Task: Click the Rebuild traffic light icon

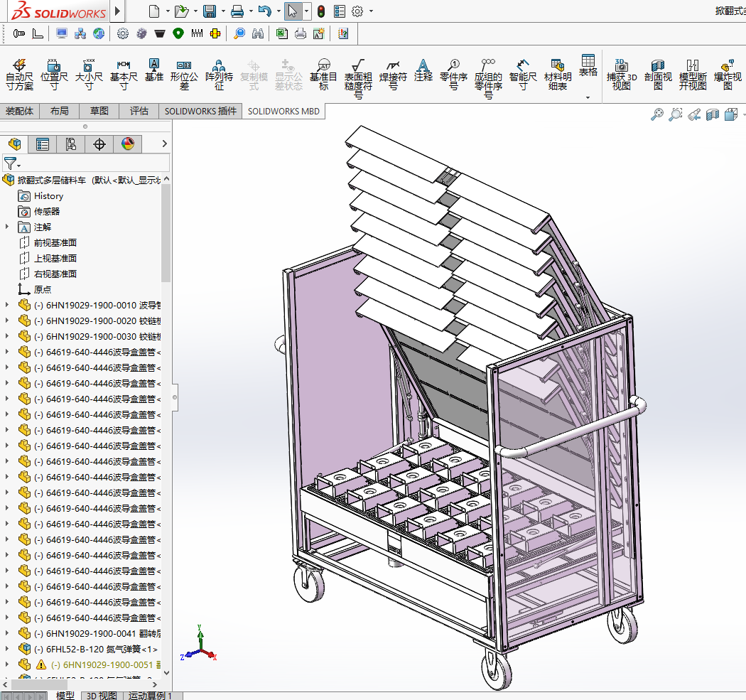Action: [x=321, y=11]
